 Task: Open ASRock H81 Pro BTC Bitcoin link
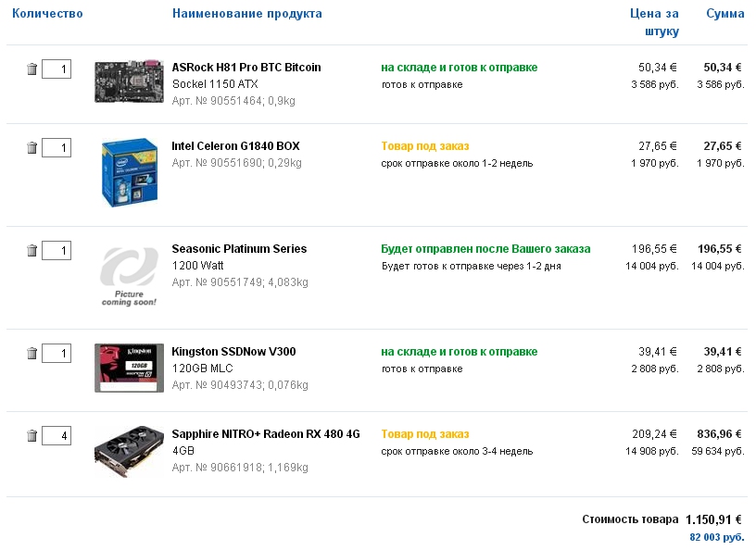246,68
